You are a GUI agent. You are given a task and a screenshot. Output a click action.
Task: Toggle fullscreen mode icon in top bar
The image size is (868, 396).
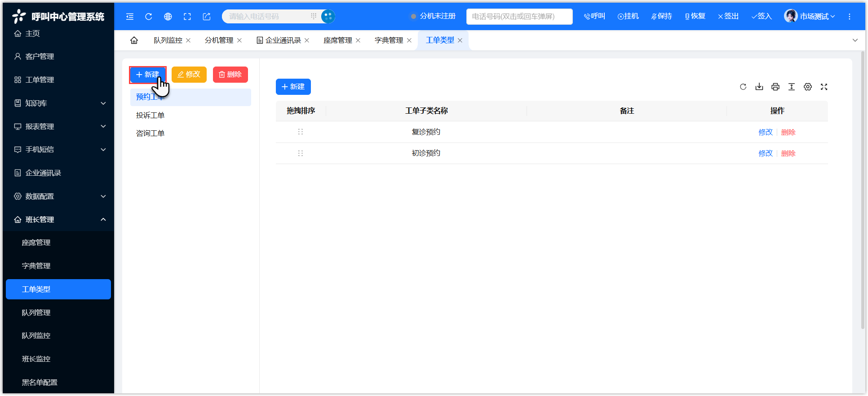[187, 17]
